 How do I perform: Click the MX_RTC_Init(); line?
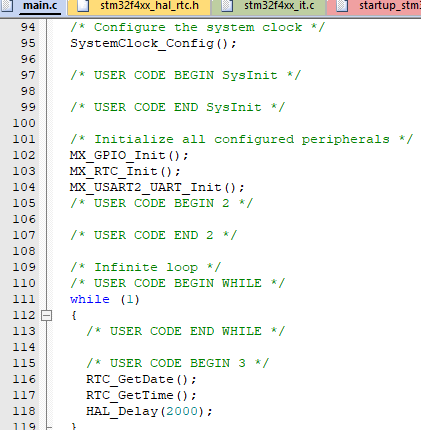(x=125, y=171)
